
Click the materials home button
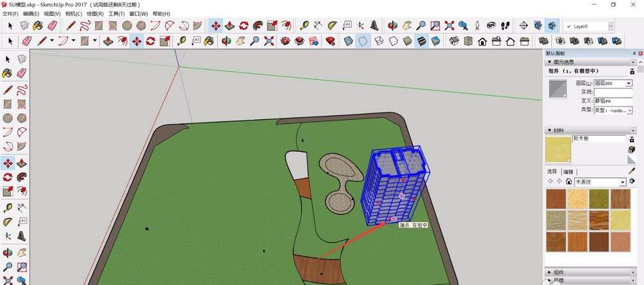point(569,181)
